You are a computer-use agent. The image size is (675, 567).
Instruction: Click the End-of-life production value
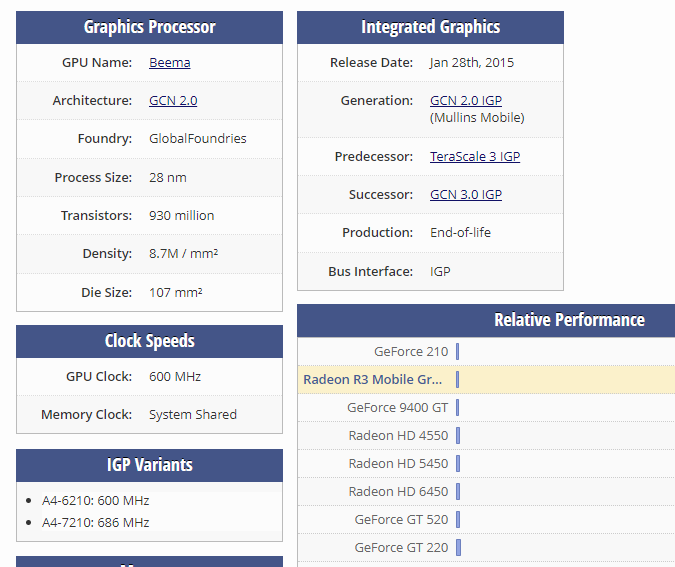(460, 233)
